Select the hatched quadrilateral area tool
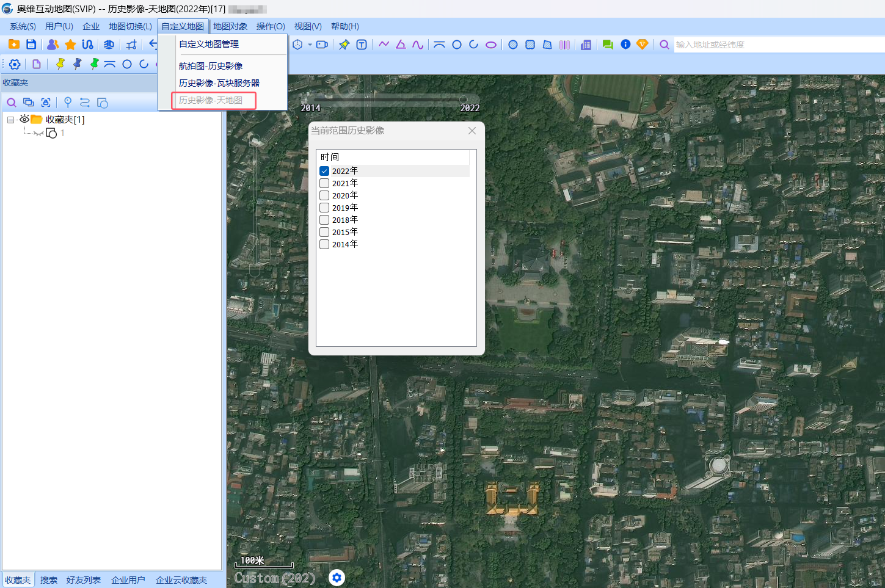Viewport: 885px width, 588px height. click(x=547, y=44)
